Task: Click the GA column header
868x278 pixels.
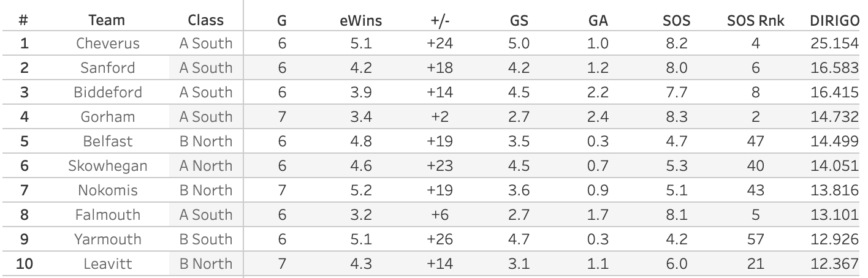Action: pyautogui.click(x=598, y=20)
